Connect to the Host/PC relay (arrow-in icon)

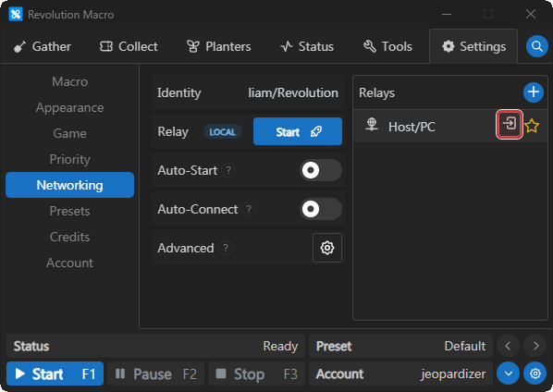pos(510,124)
